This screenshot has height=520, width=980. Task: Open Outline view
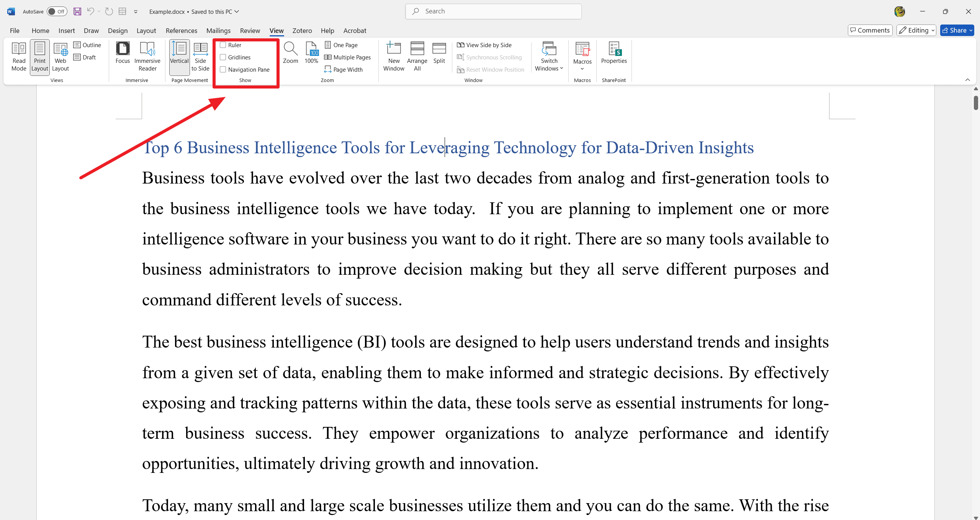tap(88, 45)
